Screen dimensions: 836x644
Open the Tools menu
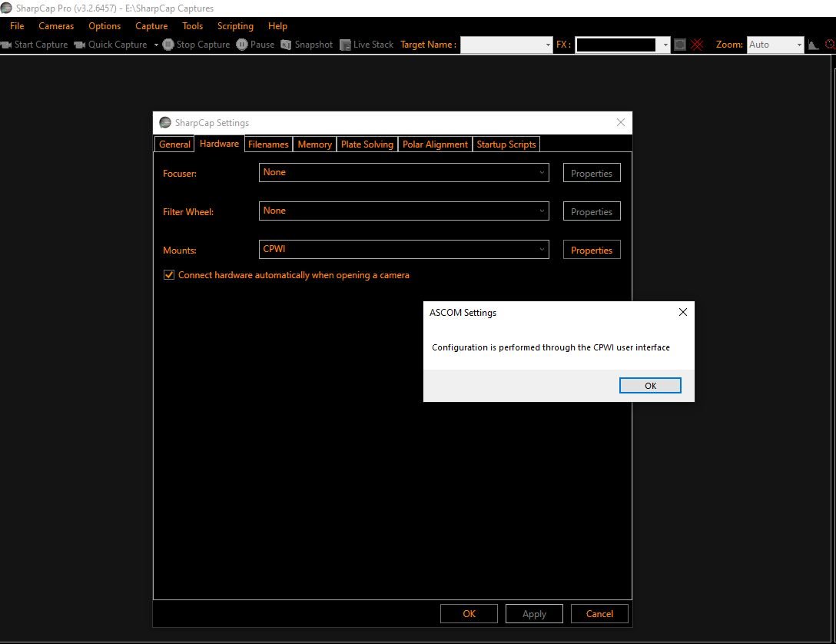coord(192,26)
